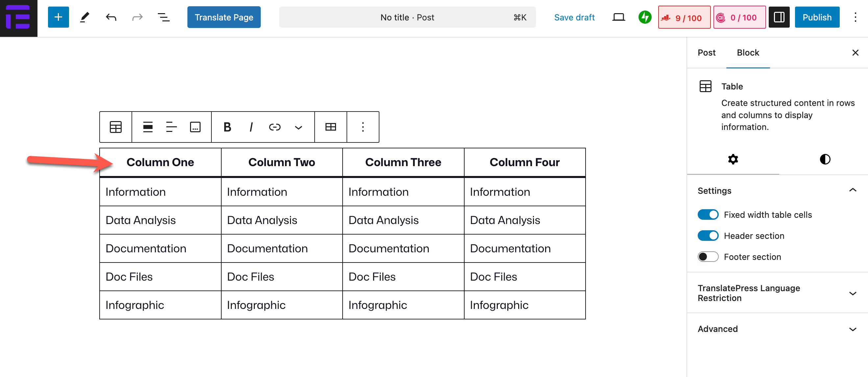Click Data Analysis cell under Column Three
Screen dimensions: 868x377
pyautogui.click(x=403, y=220)
